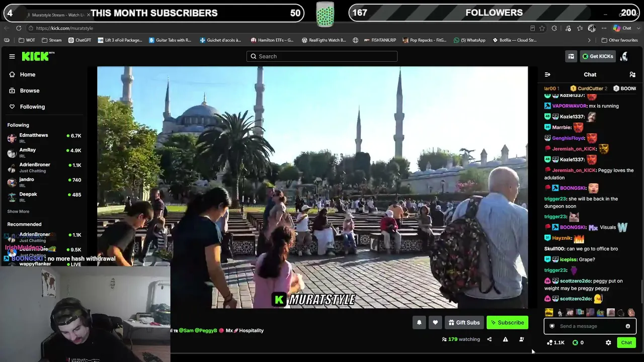This screenshot has width=644, height=362.
Task: Open Guitar Tabs bookmark
Action: tap(170, 40)
